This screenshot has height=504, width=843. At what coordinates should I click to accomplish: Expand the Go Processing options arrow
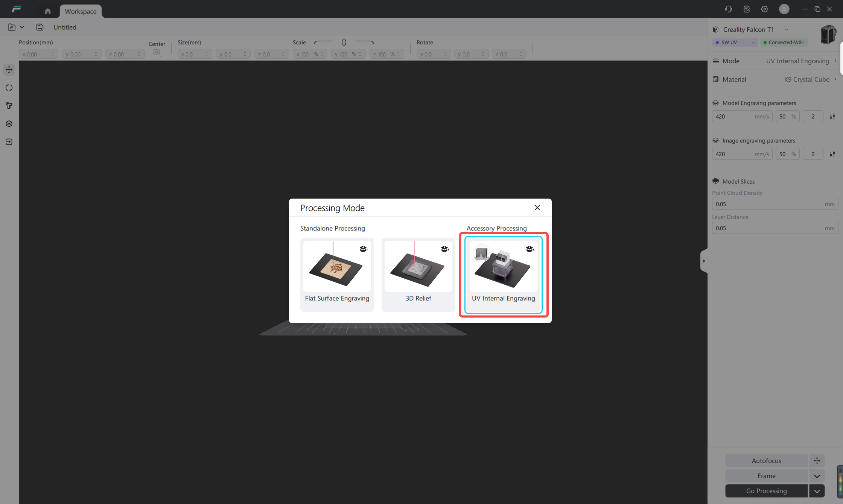click(x=817, y=491)
